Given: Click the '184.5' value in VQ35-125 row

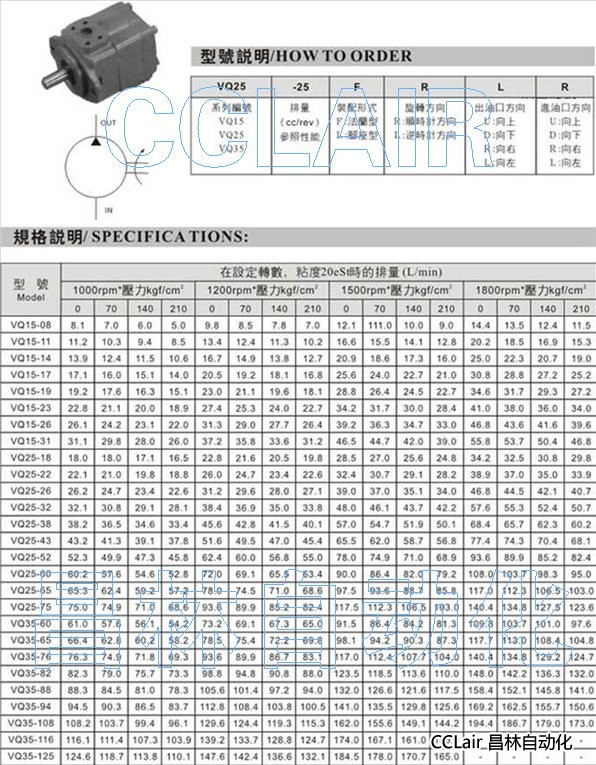Looking at the screenshot, I should [346, 757].
